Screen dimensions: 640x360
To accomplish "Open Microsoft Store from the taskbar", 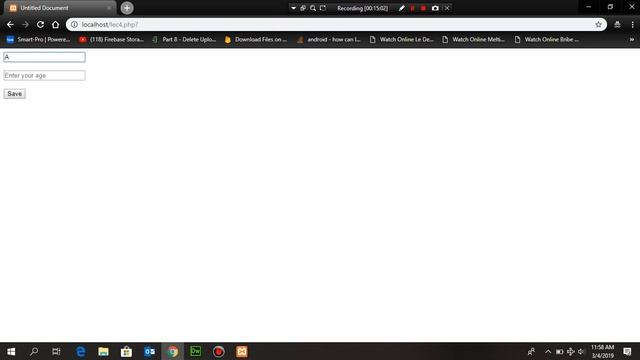I will 127,351.
